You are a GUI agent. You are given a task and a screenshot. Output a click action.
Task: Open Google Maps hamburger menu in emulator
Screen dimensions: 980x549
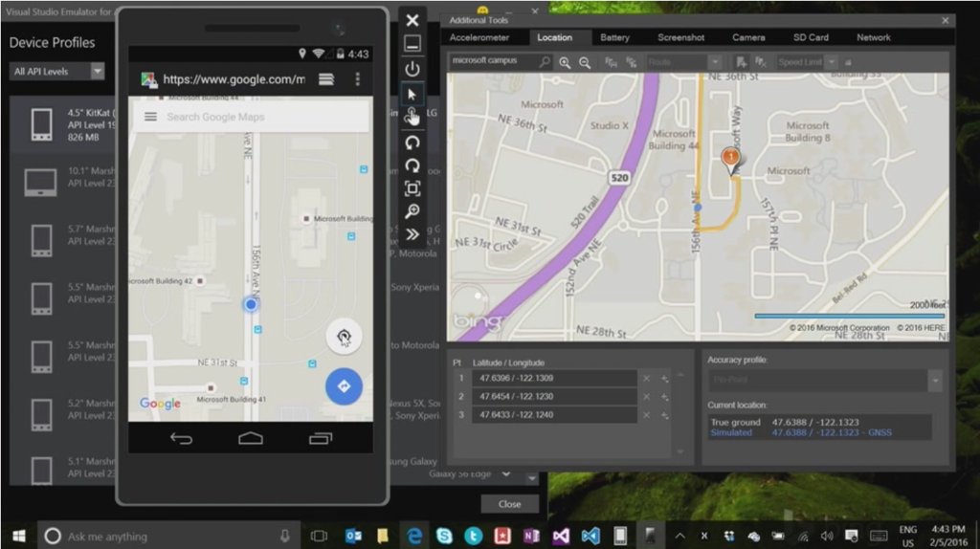click(150, 117)
